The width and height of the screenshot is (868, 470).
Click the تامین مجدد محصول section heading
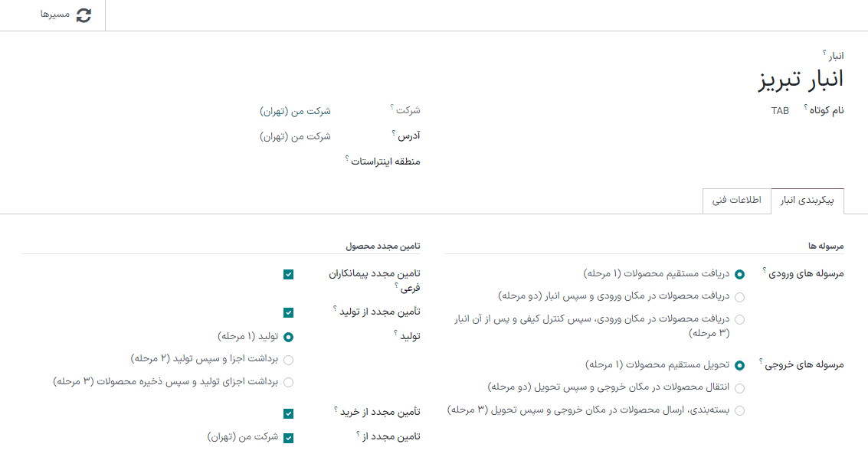[x=383, y=246]
